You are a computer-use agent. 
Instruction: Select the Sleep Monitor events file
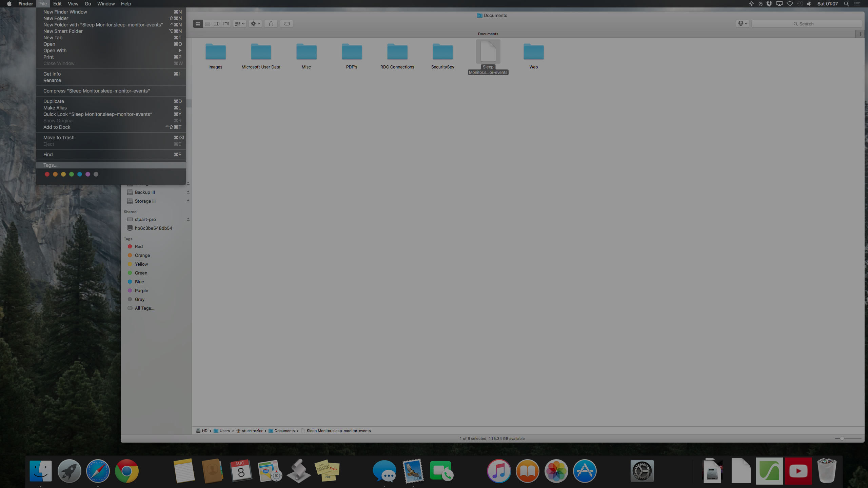488,57
